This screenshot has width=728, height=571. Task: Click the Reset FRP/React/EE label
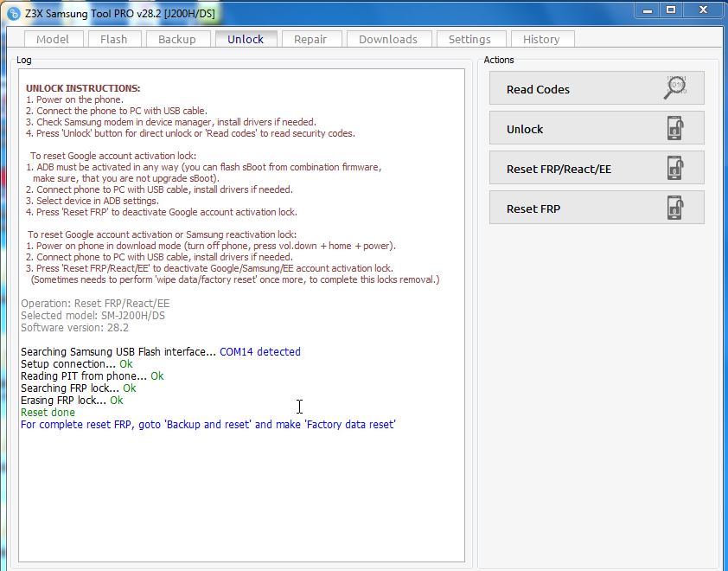(559, 169)
